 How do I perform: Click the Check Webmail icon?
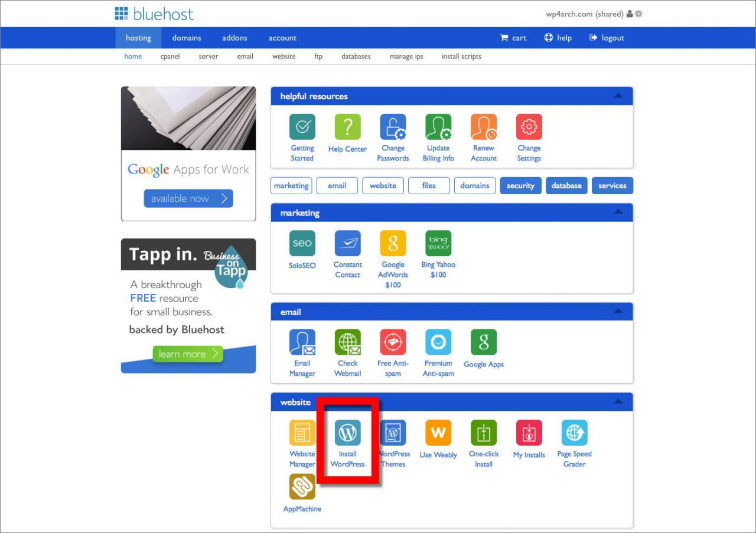coord(347,342)
